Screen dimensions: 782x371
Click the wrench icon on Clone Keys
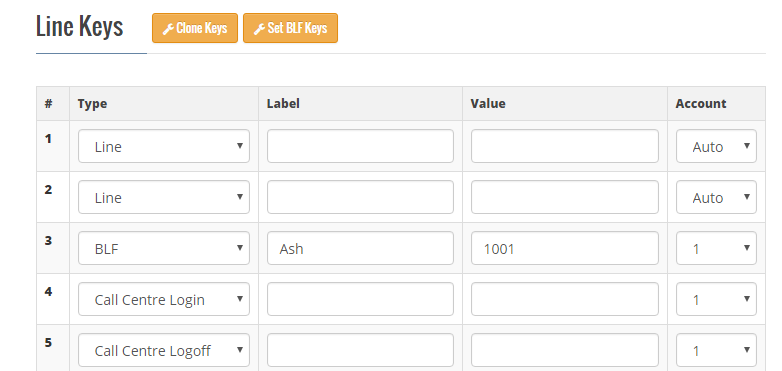click(168, 29)
